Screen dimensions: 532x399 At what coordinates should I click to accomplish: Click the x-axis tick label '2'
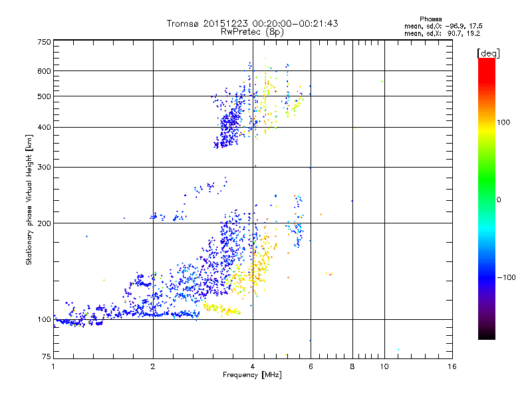153,366
